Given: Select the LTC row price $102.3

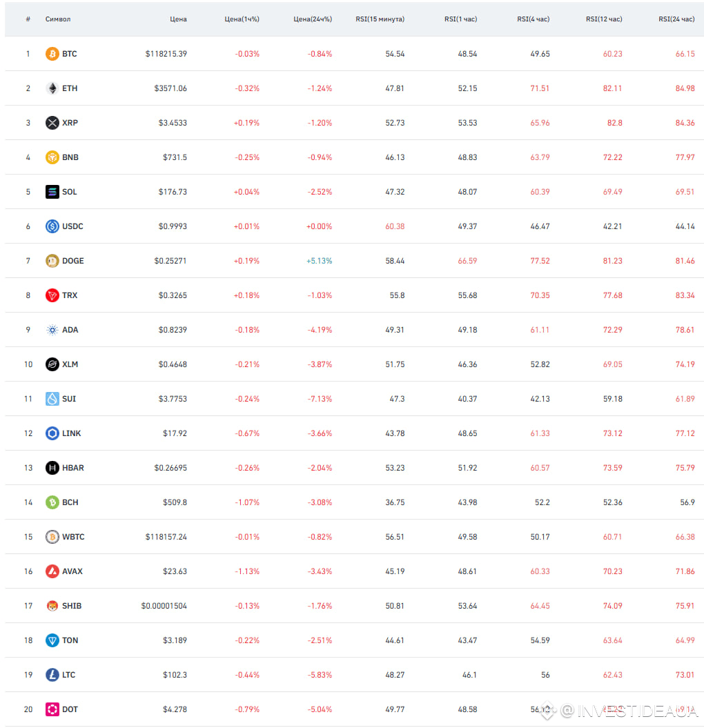Looking at the screenshot, I should [175, 675].
